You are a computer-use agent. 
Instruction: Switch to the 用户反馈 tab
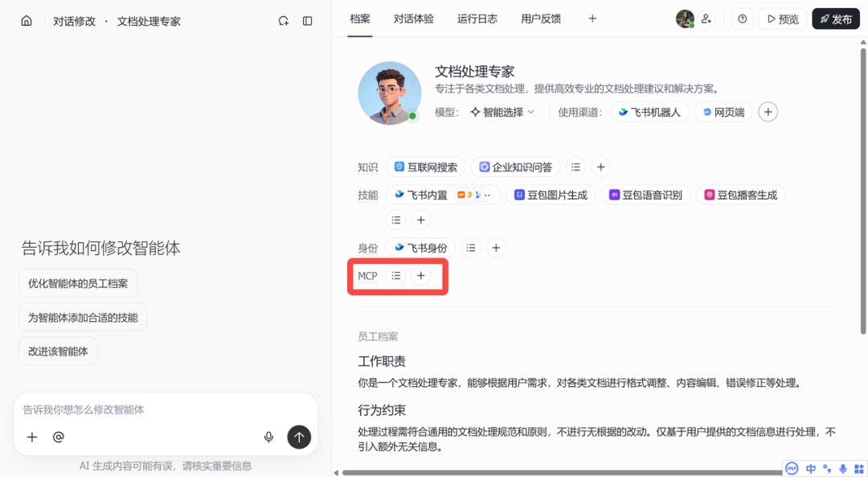click(541, 19)
